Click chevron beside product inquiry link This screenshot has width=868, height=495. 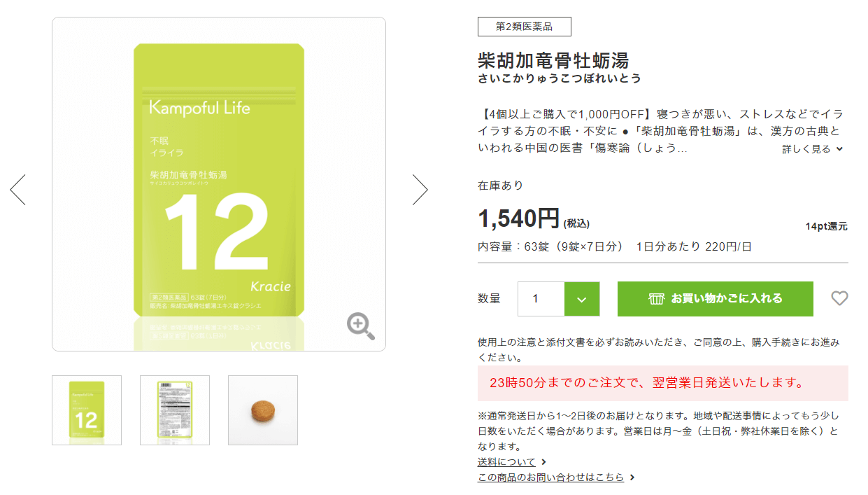click(632, 477)
